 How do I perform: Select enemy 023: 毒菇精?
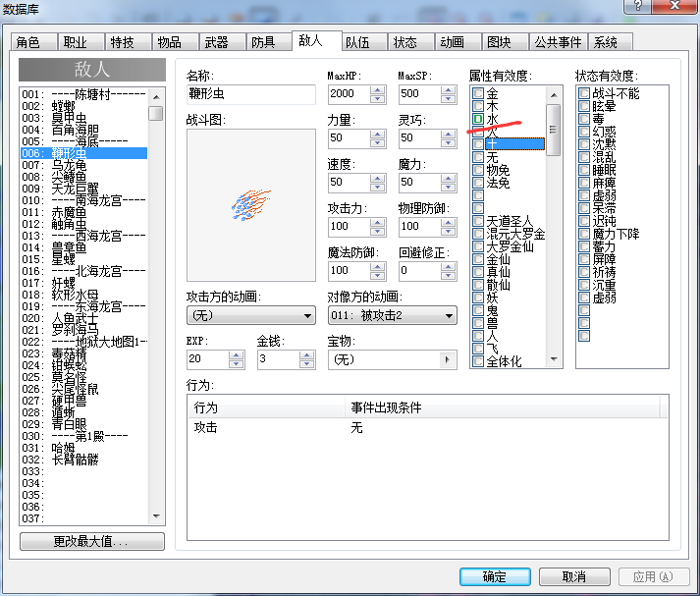(x=83, y=353)
